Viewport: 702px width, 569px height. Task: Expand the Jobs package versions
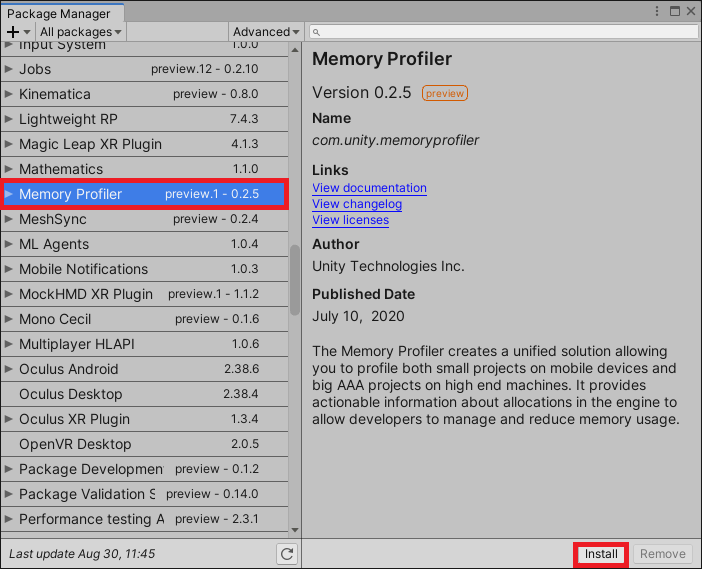pyautogui.click(x=9, y=69)
